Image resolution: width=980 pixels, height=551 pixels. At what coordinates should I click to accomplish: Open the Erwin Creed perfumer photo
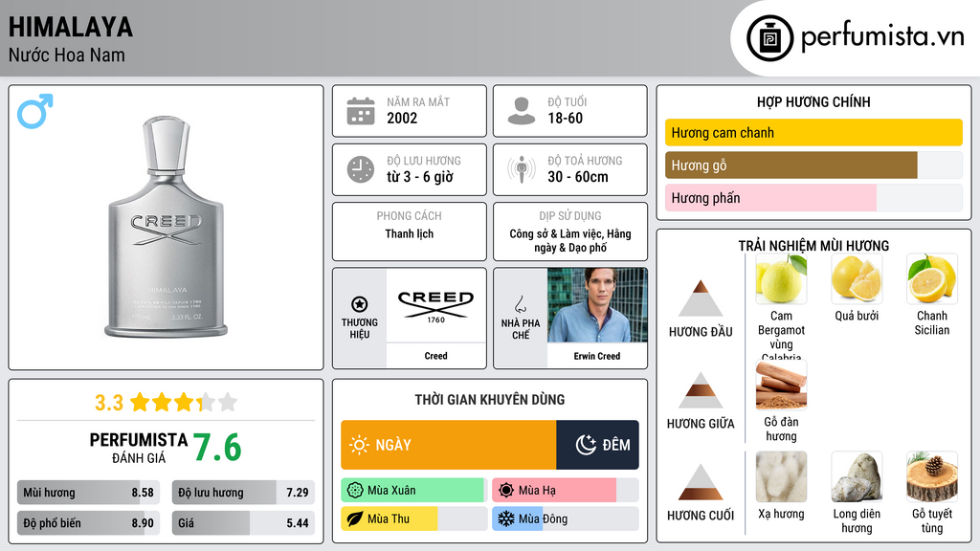597,305
